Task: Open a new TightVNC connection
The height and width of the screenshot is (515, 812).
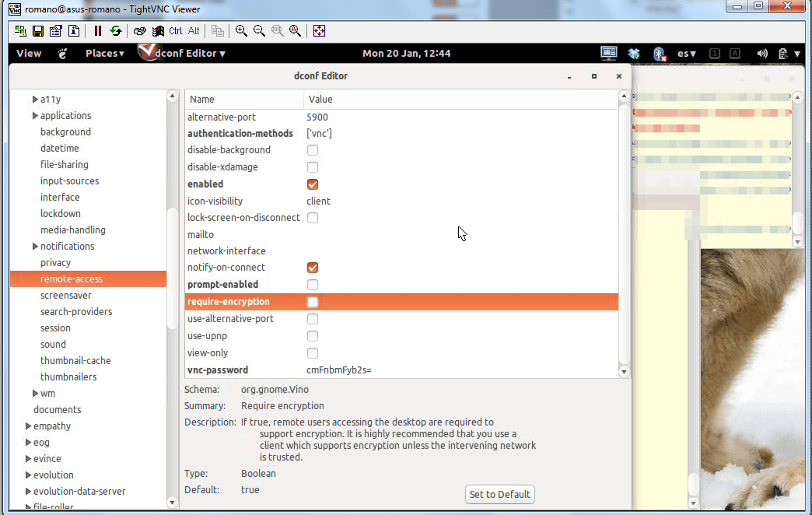Action: tap(19, 30)
